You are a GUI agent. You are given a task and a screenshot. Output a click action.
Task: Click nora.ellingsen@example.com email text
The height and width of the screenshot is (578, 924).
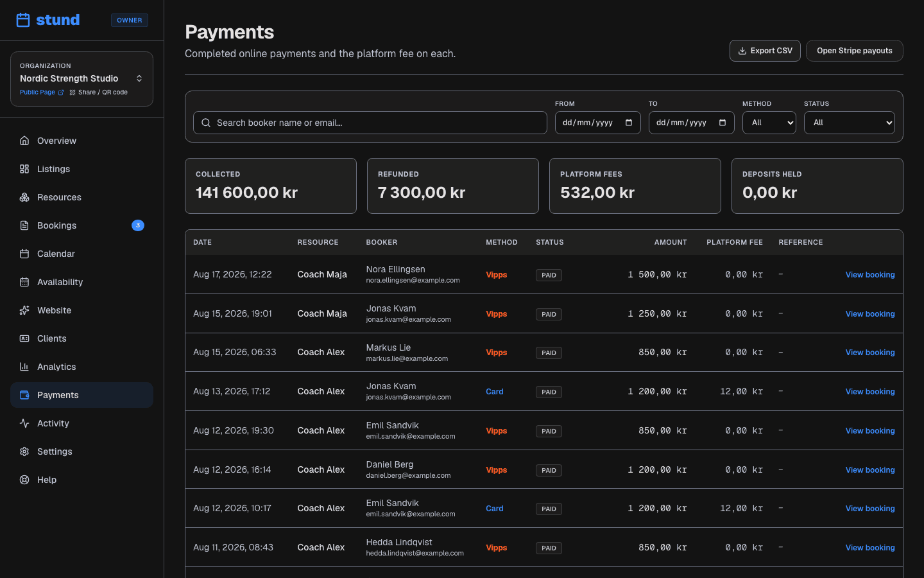point(413,281)
